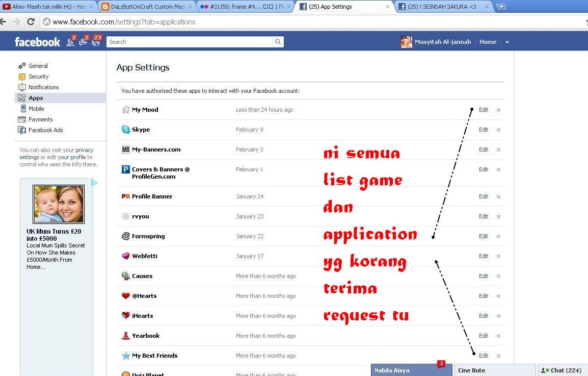
Task: Edit the Skype app
Action: [484, 130]
